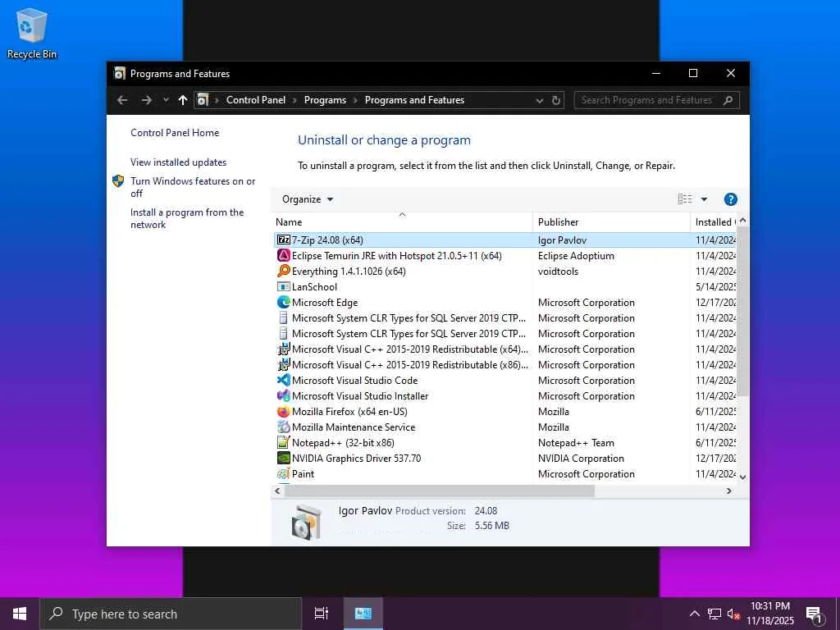Click the Mozilla Firefox icon in list
Screen dimensions: 840x630
tap(283, 412)
